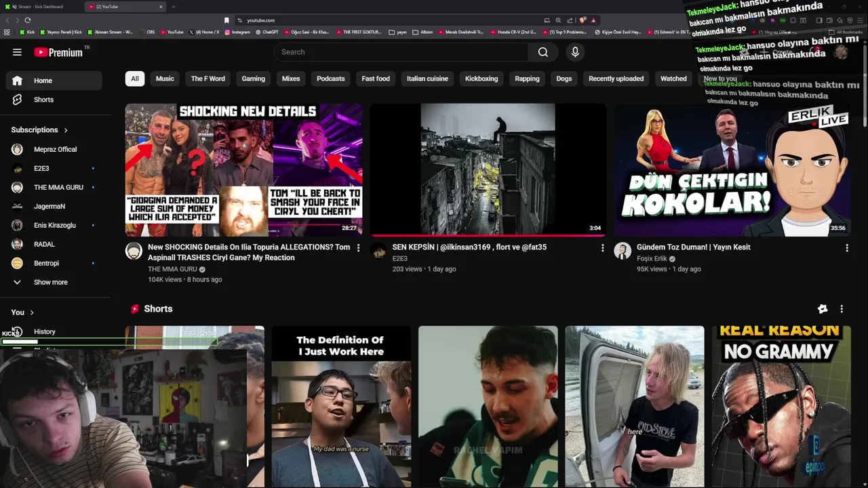Screen dimensions: 868x488
Task: Expand the Subscriptions section chevron
Action: (66, 130)
